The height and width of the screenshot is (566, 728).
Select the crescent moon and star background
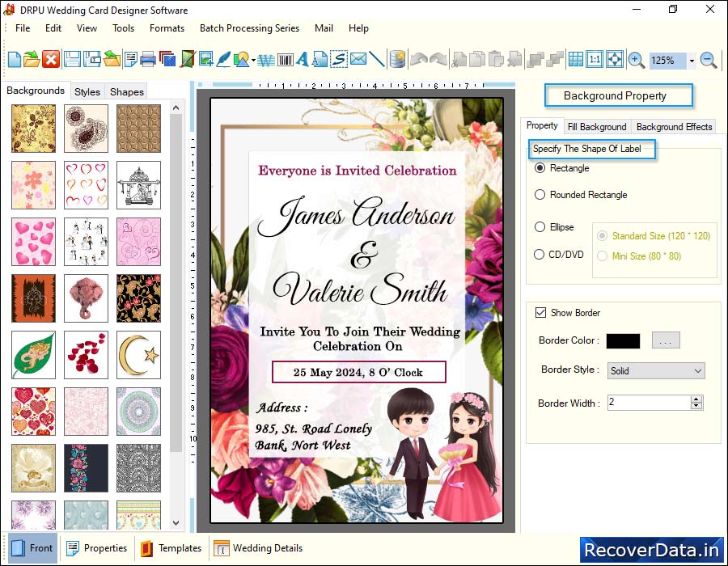[138, 355]
